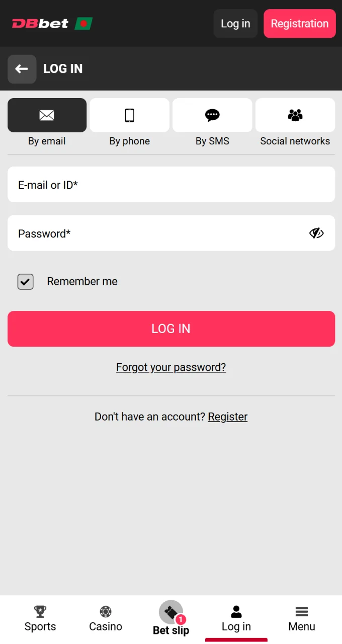Viewport: 342px width, 644px height.
Task: Uncheck Remember me
Action: (25, 281)
